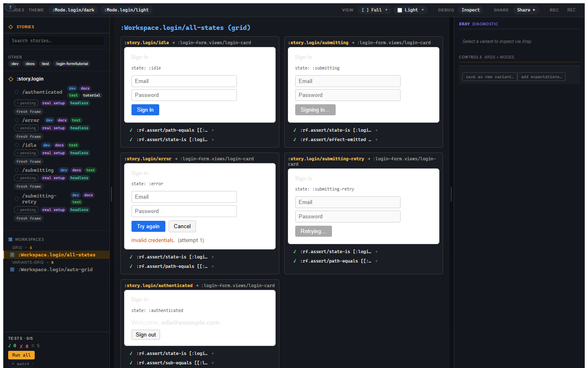Click Password field in error card
Viewport: 588px width, 368px height.
coord(184,211)
